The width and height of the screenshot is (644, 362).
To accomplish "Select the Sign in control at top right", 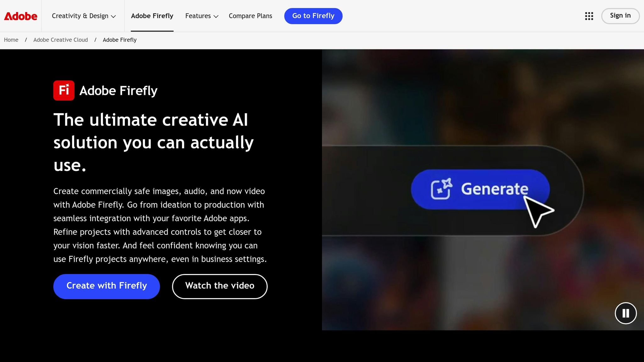I will coord(620,15).
